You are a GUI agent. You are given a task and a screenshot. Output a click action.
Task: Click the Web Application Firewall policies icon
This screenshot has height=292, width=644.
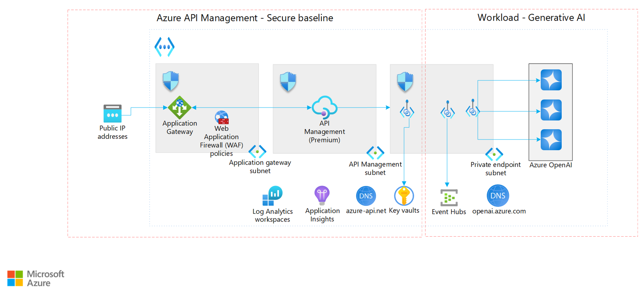pos(222,117)
